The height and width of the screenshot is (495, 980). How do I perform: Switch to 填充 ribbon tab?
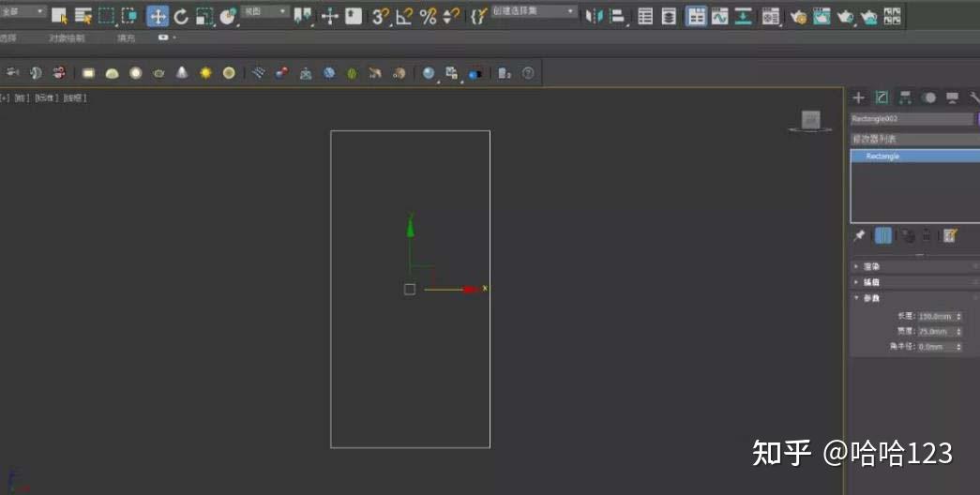point(126,38)
